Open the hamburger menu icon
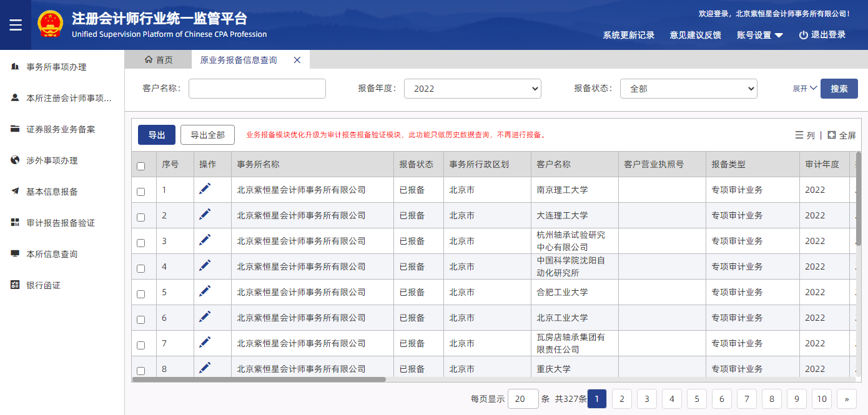 click(x=16, y=25)
